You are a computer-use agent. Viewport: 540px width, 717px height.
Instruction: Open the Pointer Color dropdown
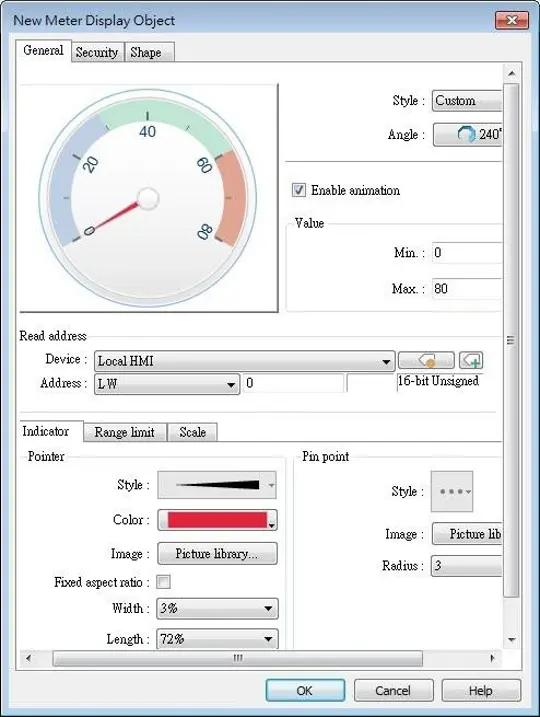(217, 520)
